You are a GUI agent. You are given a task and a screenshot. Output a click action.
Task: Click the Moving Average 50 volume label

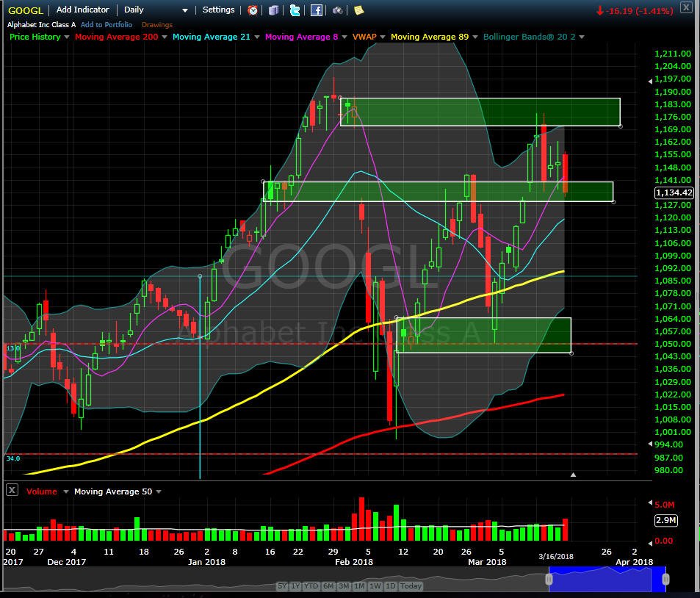[113, 491]
